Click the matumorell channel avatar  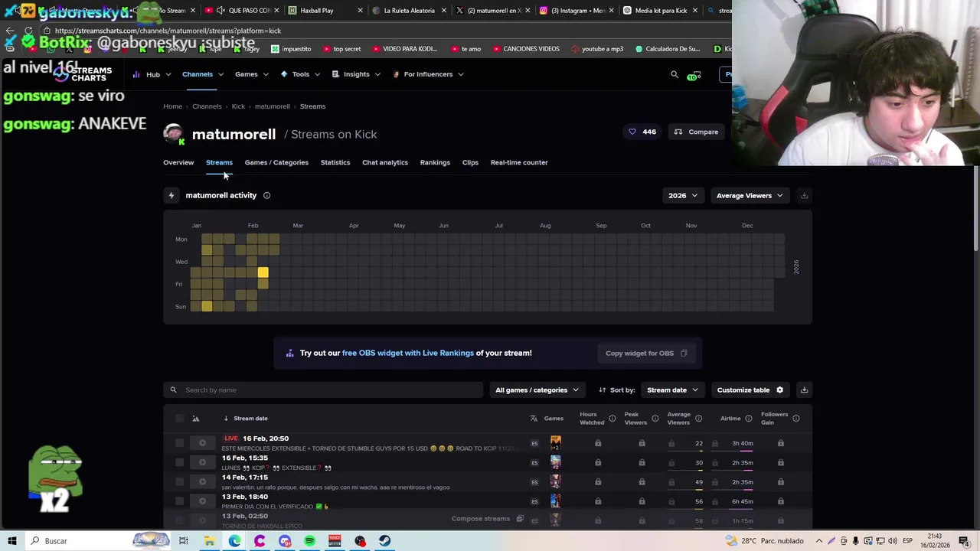click(173, 134)
